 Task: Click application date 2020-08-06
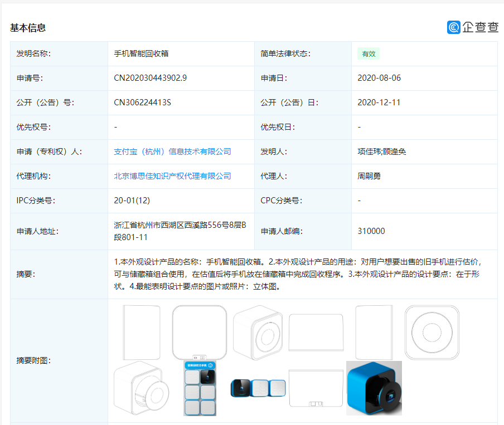click(379, 78)
